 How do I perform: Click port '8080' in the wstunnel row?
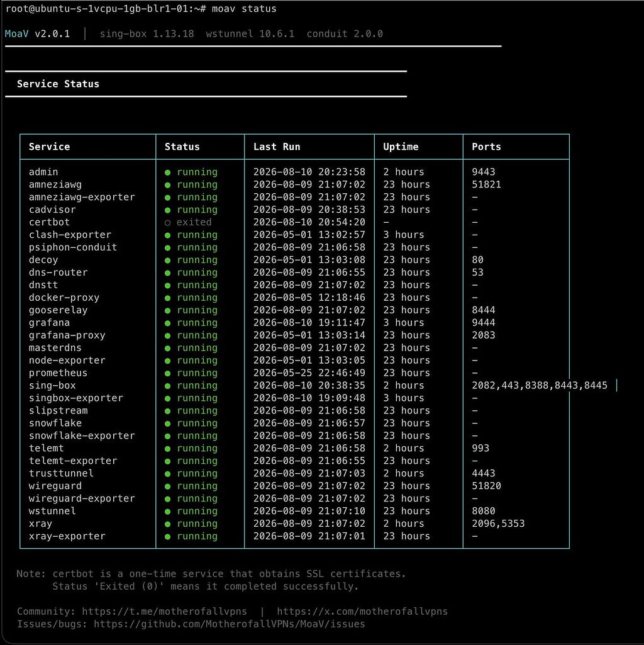484,511
